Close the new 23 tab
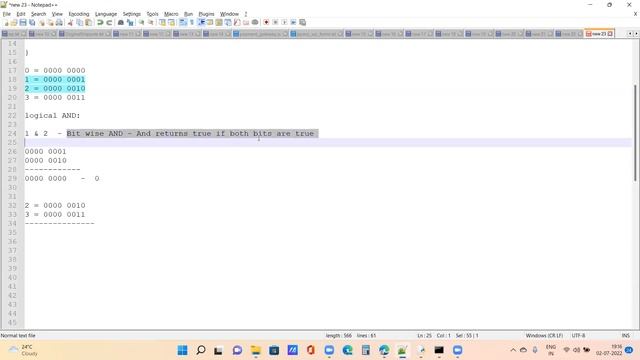This screenshot has height=360, width=640. tap(611, 34)
